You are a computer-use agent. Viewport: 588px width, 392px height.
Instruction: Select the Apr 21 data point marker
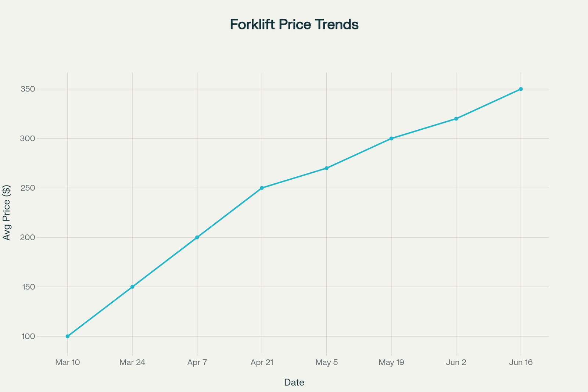[262, 188]
